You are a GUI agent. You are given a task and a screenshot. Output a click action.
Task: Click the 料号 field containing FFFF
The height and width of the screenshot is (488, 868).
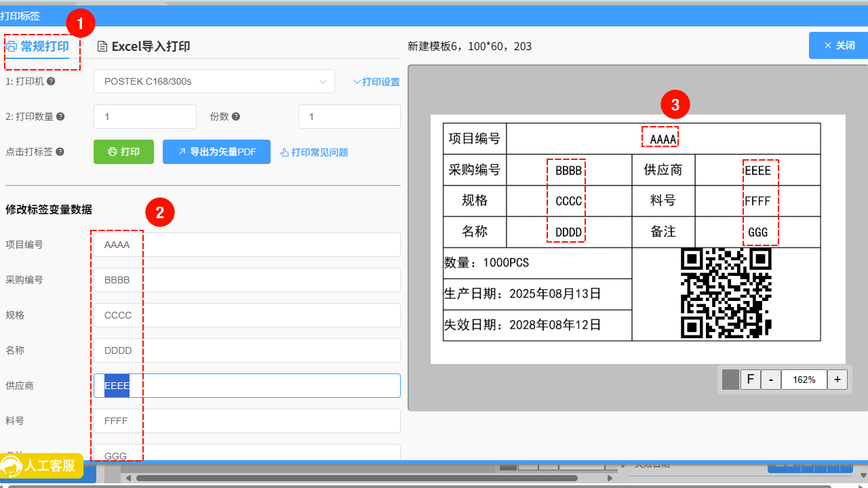pyautogui.click(x=247, y=421)
